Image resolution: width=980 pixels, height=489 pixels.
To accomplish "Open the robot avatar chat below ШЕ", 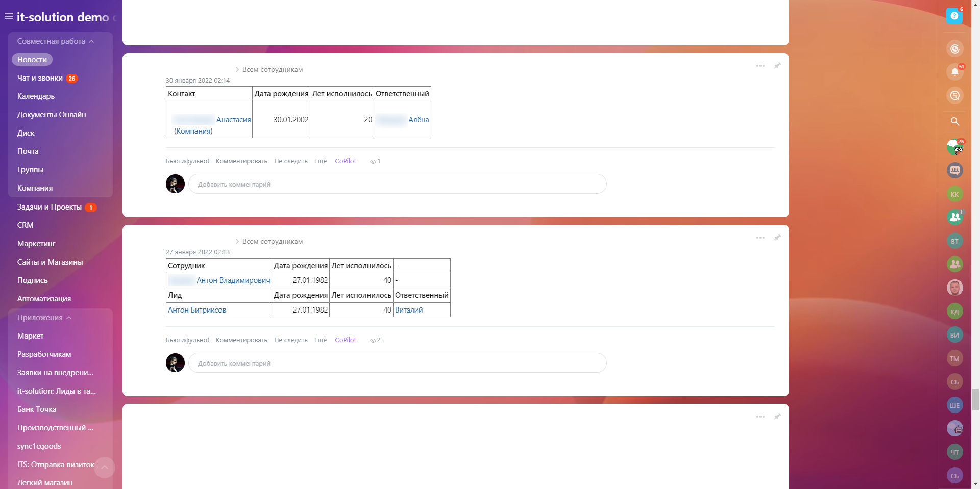I will pyautogui.click(x=955, y=428).
